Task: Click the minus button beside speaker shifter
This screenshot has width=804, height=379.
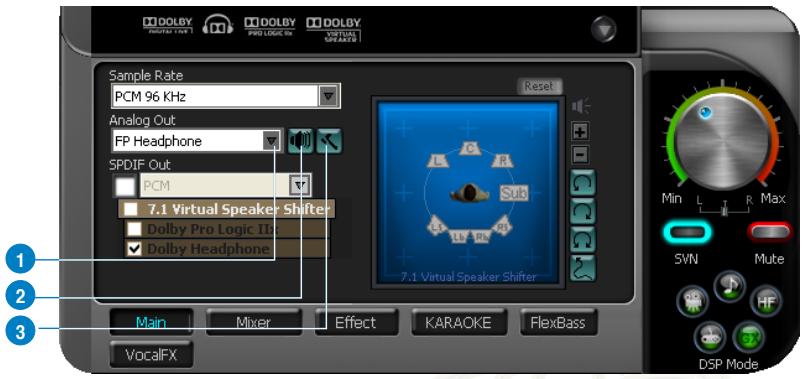Action: [580, 154]
